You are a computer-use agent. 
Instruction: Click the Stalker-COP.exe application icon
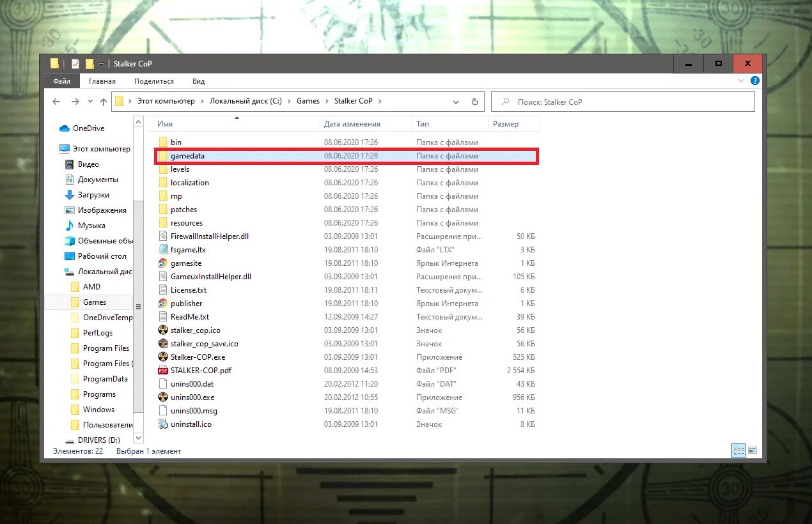coord(162,357)
